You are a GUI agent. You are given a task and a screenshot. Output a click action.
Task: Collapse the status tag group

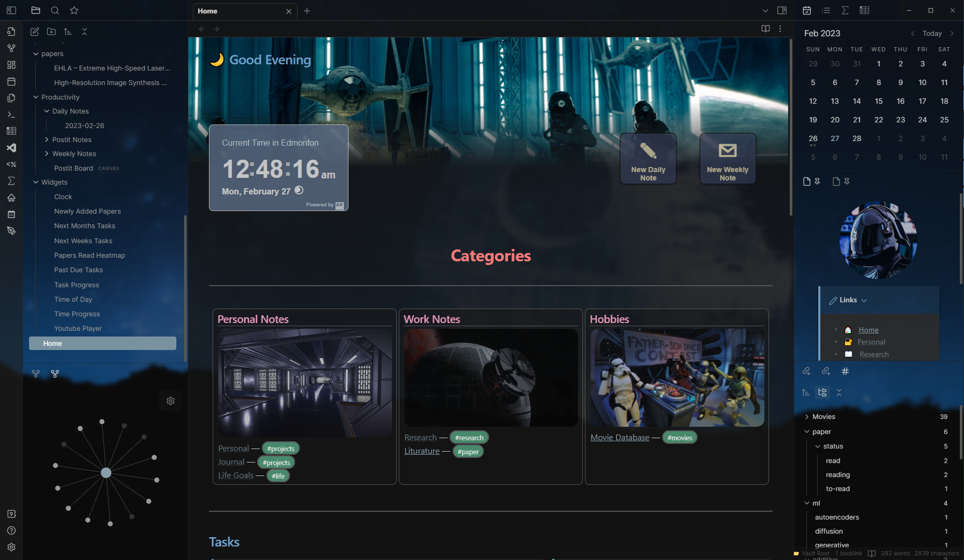pyautogui.click(x=818, y=446)
